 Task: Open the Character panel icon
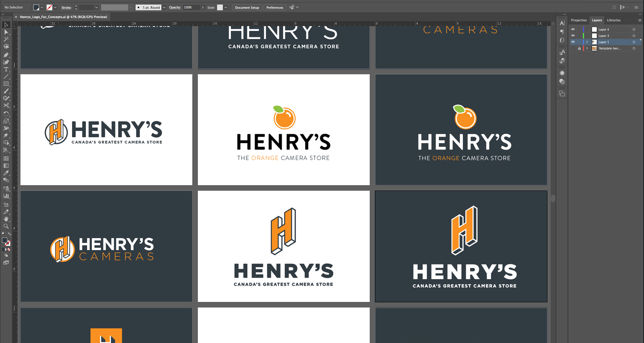tap(562, 24)
